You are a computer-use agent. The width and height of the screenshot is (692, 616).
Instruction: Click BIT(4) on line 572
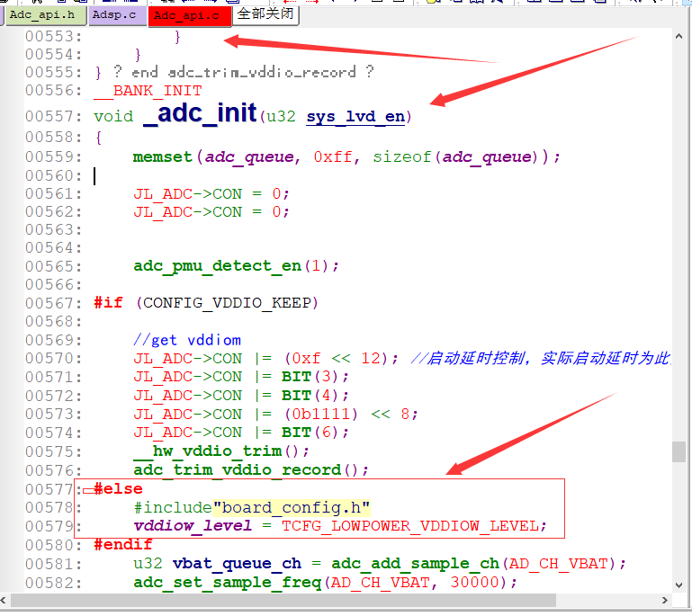click(310, 396)
